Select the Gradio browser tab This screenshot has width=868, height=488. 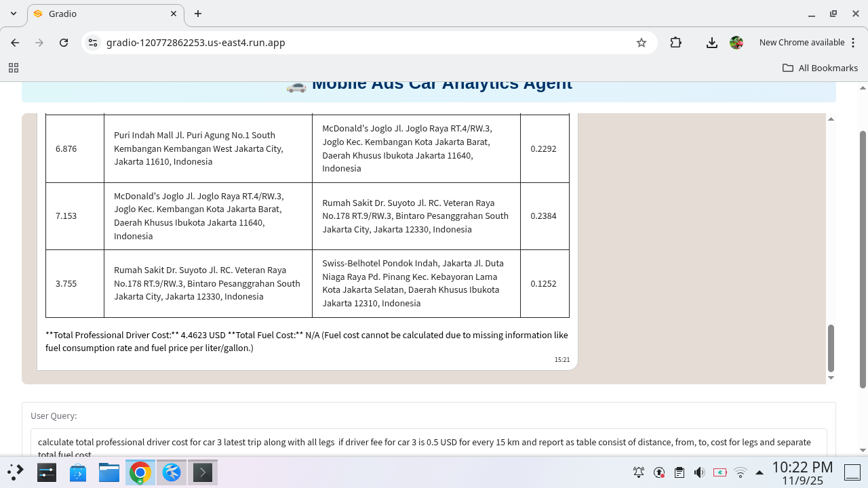[106, 14]
